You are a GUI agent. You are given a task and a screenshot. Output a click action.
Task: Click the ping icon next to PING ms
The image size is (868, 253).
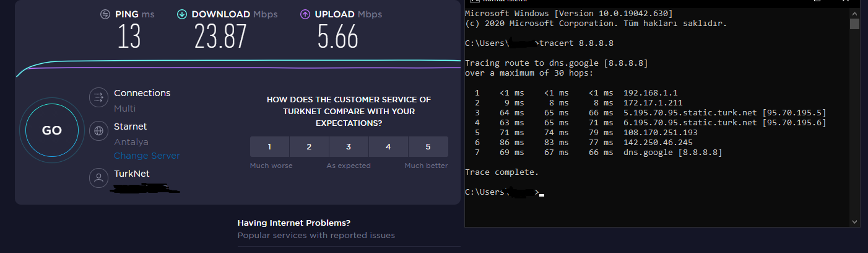(105, 14)
